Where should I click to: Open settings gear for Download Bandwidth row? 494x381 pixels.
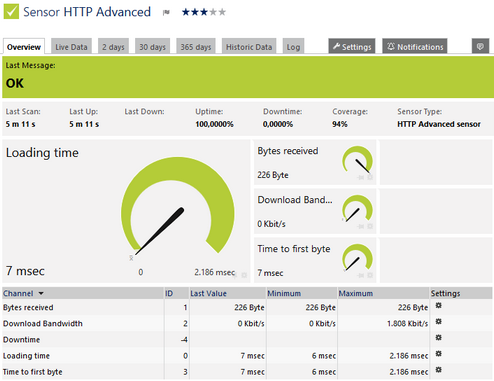439,321
